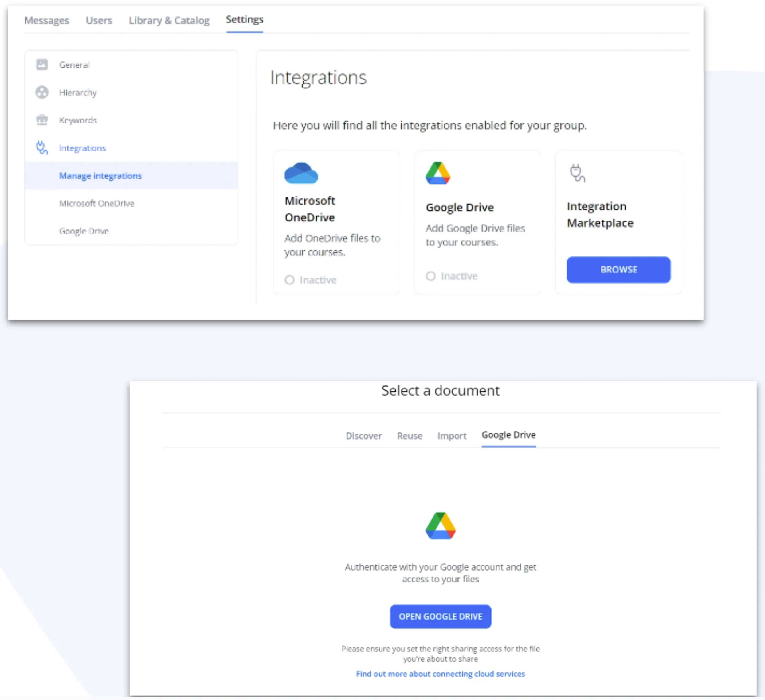Click the Keywords icon in sidebar
765x700 pixels.
click(42, 120)
